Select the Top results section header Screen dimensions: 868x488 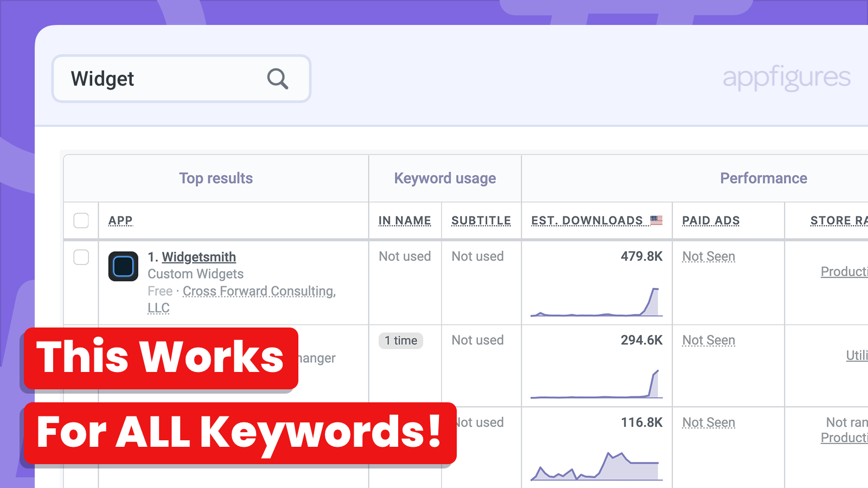[x=216, y=178]
